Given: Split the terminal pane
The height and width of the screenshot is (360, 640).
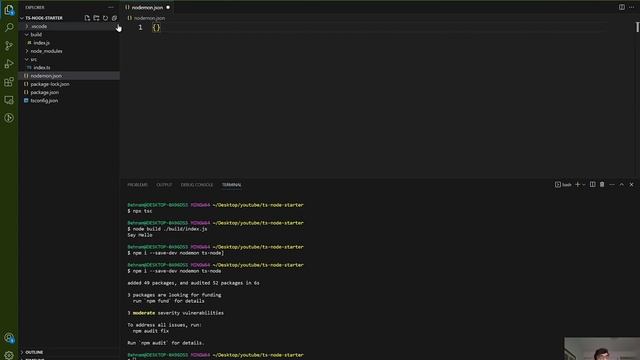Looking at the screenshot, I should (593, 185).
